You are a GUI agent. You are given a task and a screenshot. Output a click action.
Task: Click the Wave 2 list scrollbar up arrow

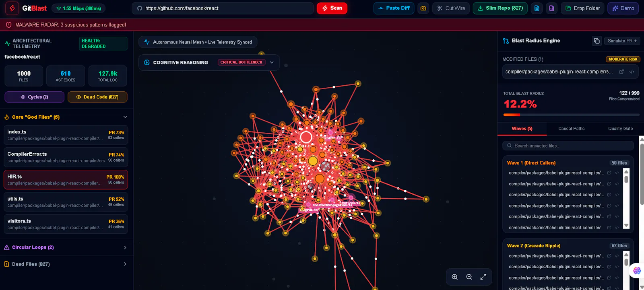[x=626, y=255]
